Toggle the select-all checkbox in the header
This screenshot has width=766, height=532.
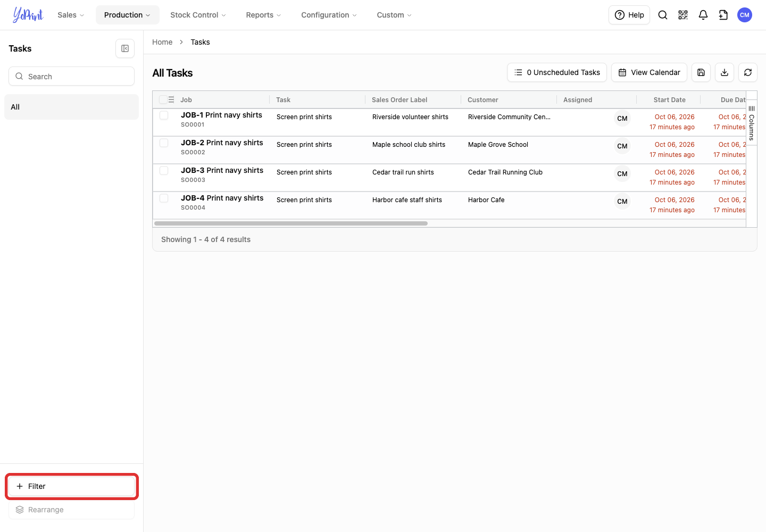coord(163,99)
